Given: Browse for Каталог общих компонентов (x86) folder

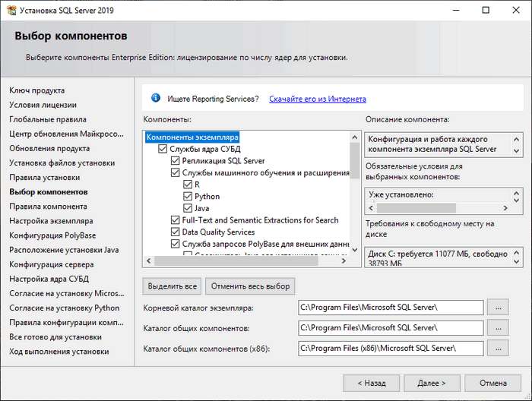Looking at the screenshot, I should pos(498,348).
